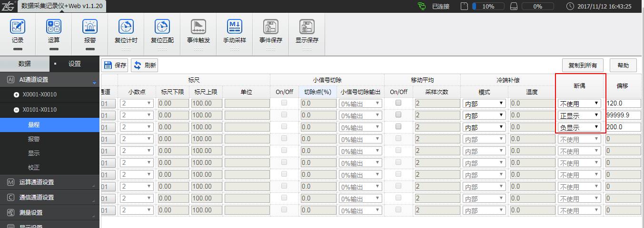Click the offset field showing 120.0
The image size is (644, 228).
623,103
